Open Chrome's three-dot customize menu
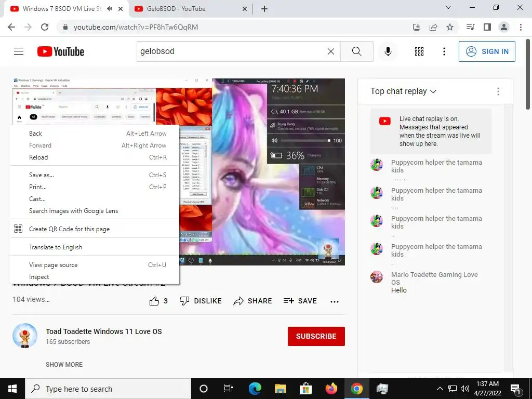This screenshot has width=532, height=399. [x=521, y=27]
